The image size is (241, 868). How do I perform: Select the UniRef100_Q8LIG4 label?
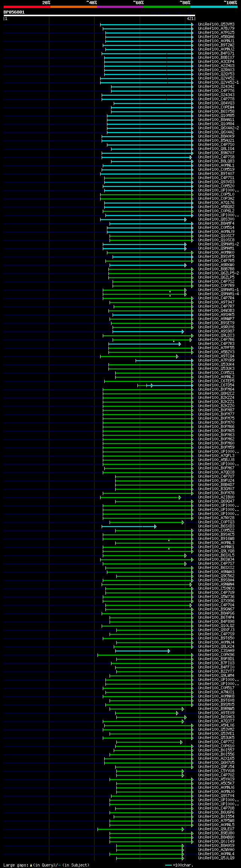216,149
